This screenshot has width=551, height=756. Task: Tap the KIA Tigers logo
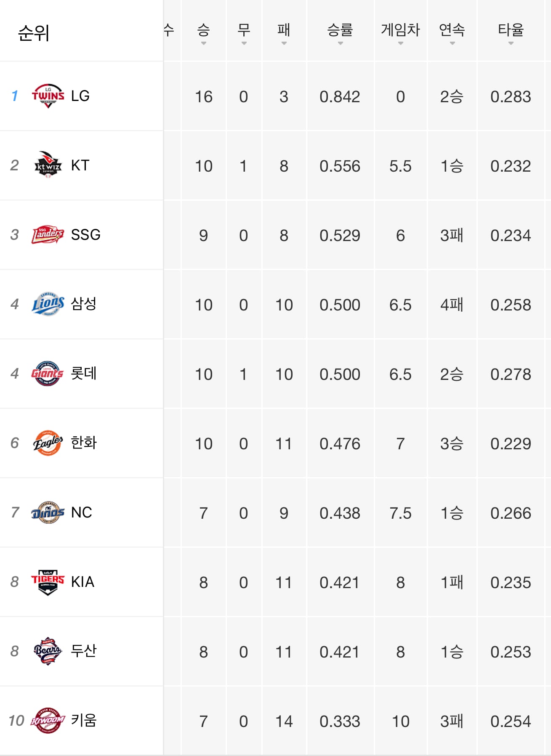coord(48,582)
